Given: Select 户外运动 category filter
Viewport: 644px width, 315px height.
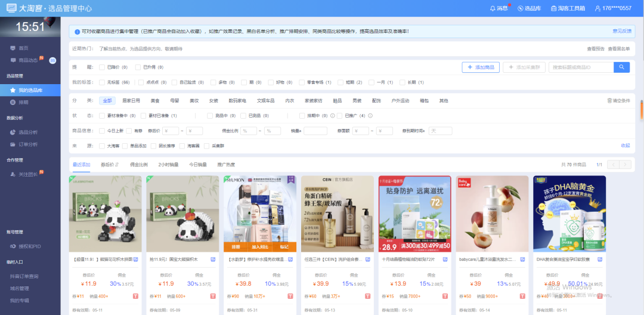Looking at the screenshot, I should coord(401,101).
